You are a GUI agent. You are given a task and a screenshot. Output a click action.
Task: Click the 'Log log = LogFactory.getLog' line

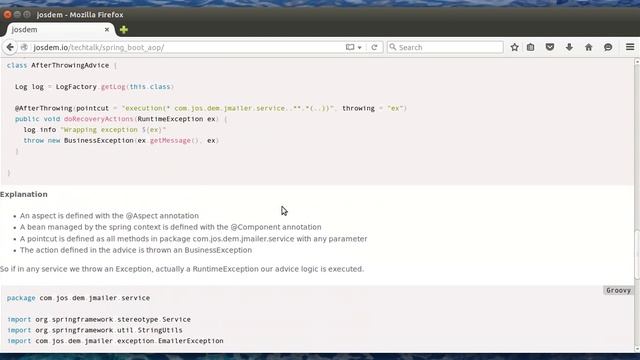point(94,87)
